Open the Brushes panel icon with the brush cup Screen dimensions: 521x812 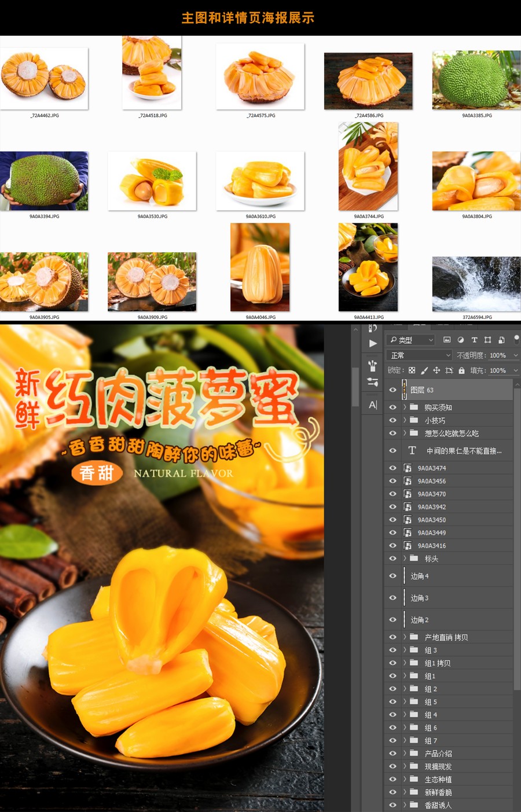pyautogui.click(x=373, y=365)
